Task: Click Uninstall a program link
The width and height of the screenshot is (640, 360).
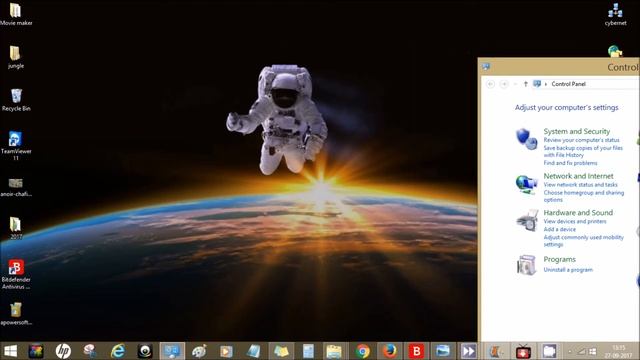Action: pyautogui.click(x=568, y=269)
